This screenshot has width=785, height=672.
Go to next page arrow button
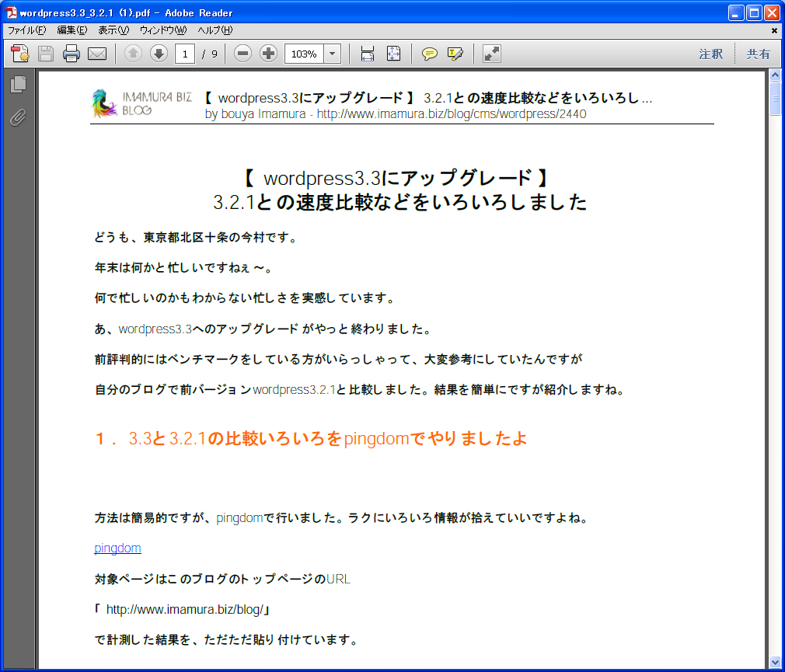pos(159,54)
